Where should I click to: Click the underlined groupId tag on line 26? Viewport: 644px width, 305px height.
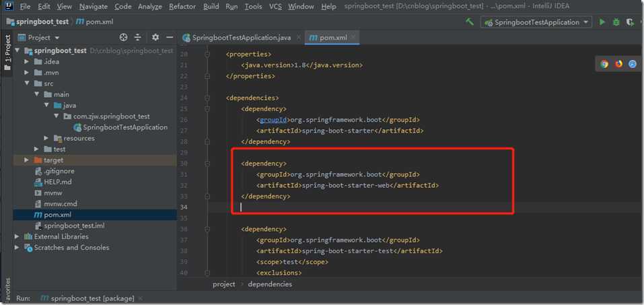[273, 120]
